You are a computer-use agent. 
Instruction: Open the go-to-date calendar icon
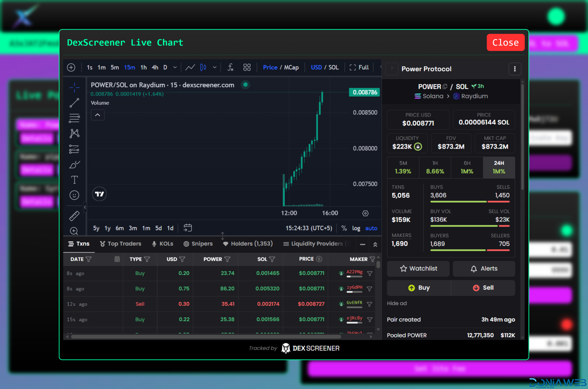[188, 228]
